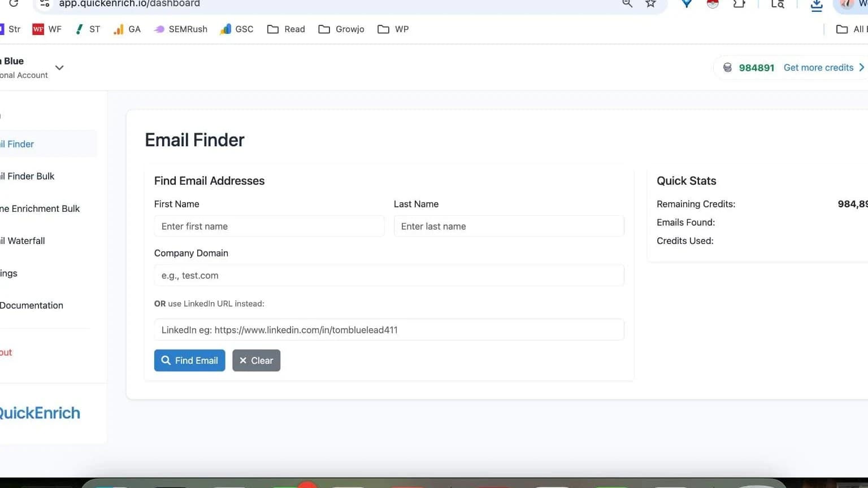Open the Growjo bookmarks folder

tap(341, 29)
